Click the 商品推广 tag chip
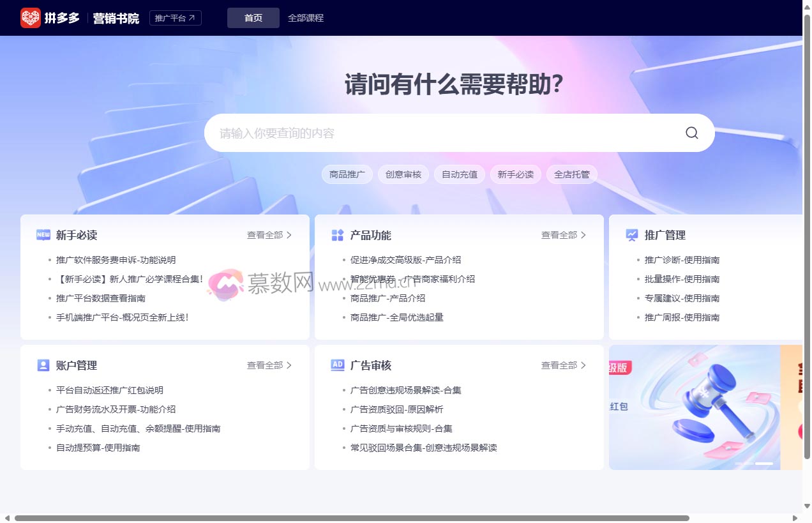This screenshot has width=812, height=523. (347, 174)
